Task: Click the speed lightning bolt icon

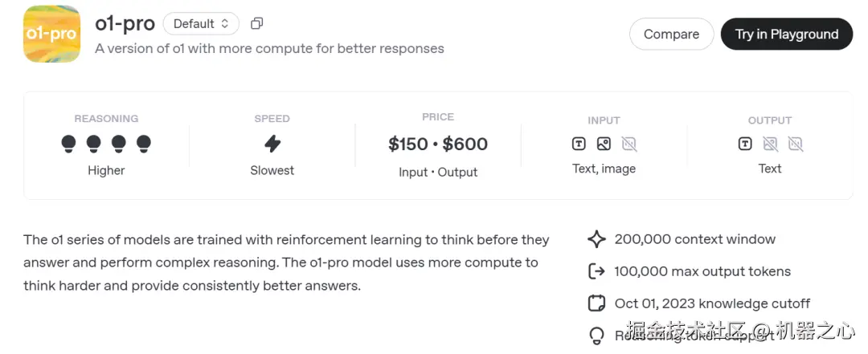Action: click(x=272, y=144)
